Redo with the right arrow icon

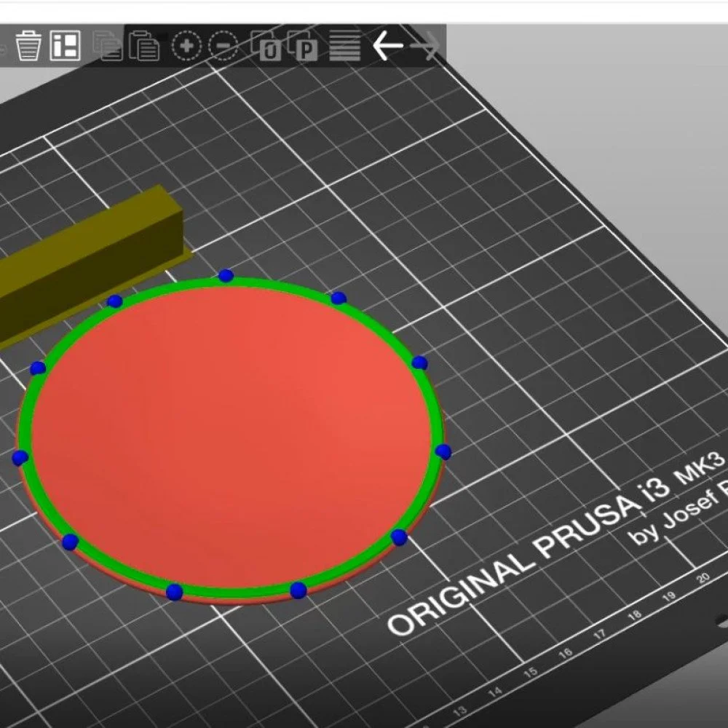click(x=426, y=45)
